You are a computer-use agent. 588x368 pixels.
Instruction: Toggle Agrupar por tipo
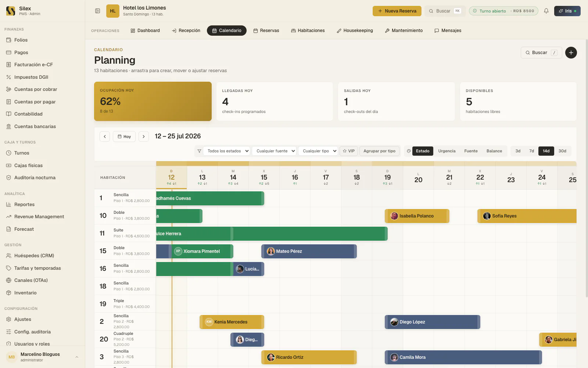pos(379,151)
